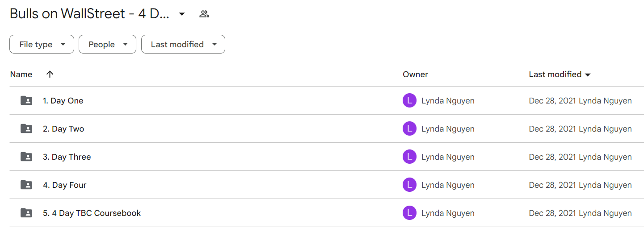
Task: Open the 2. Day Two folder
Action: pyautogui.click(x=63, y=128)
